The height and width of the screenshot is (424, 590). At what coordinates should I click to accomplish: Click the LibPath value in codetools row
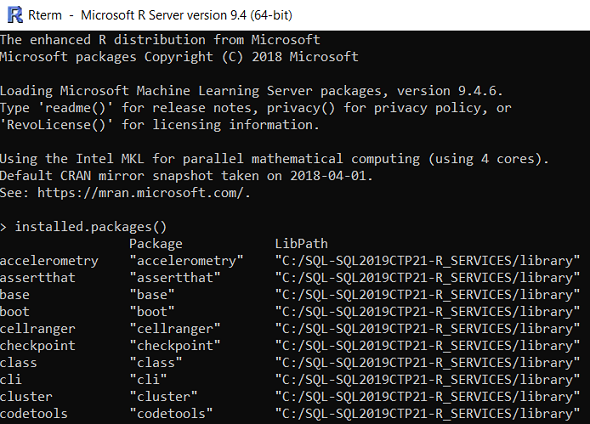point(427,414)
